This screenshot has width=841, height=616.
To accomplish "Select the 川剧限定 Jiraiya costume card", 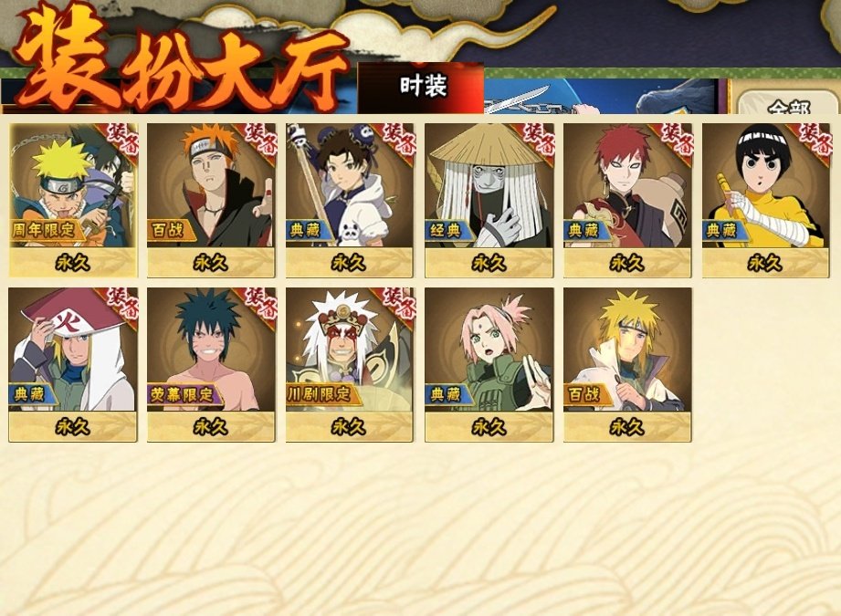I will point(350,364).
